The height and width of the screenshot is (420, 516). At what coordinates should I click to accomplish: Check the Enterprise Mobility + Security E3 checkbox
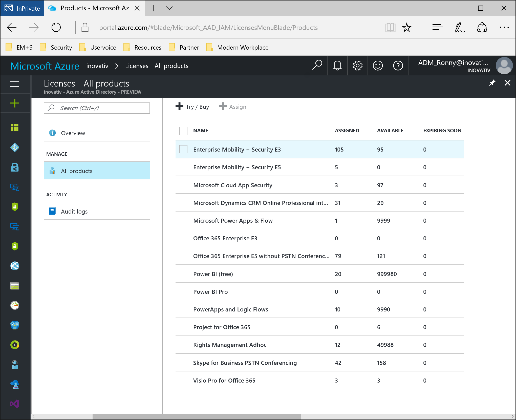pos(183,149)
